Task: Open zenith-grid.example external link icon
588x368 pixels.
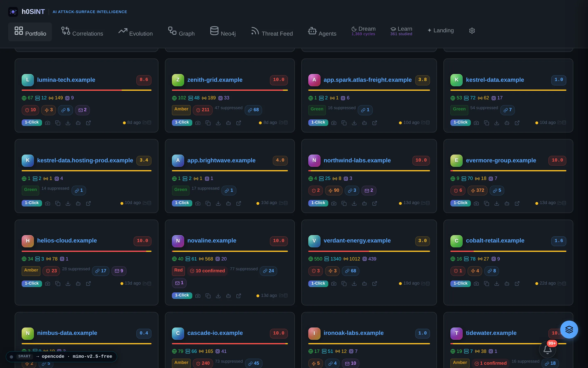Action: (x=239, y=123)
